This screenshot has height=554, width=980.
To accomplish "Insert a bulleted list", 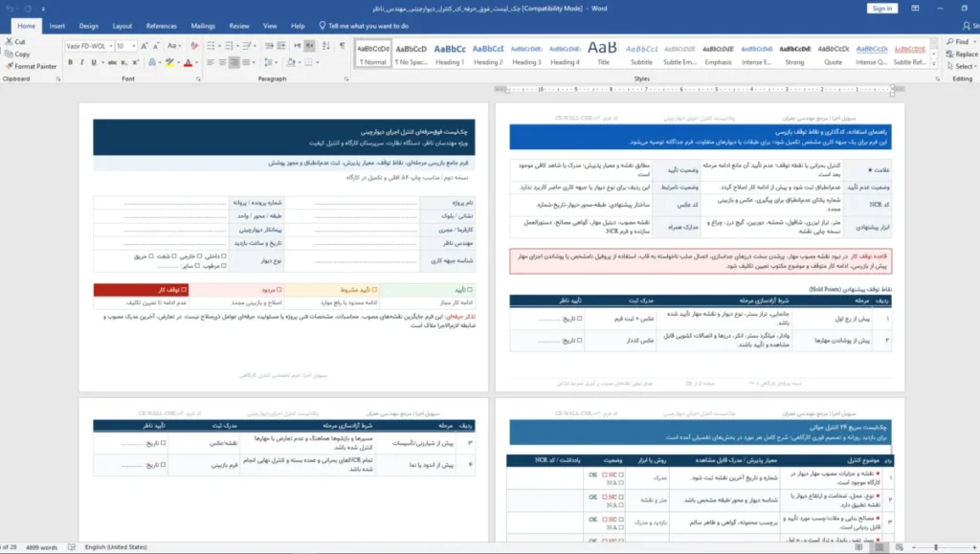I will (212, 46).
